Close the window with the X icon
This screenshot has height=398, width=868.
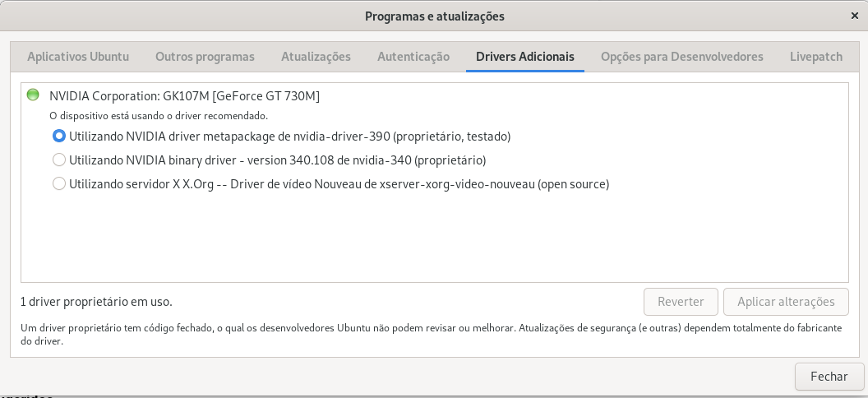pyautogui.click(x=854, y=16)
